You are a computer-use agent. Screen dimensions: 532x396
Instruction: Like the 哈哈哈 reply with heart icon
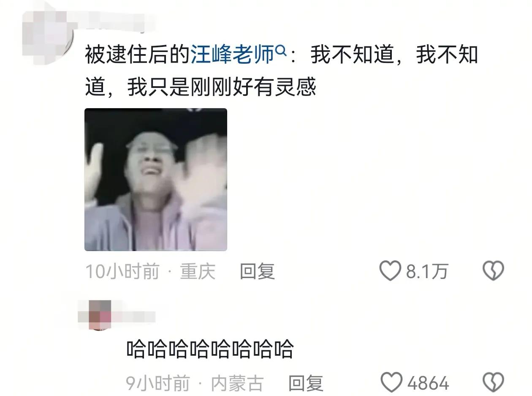coord(391,382)
